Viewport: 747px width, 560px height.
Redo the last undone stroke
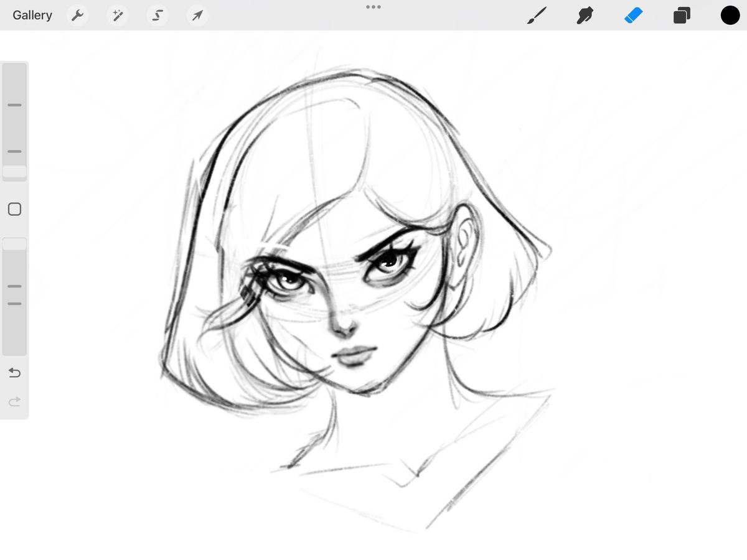click(14, 402)
